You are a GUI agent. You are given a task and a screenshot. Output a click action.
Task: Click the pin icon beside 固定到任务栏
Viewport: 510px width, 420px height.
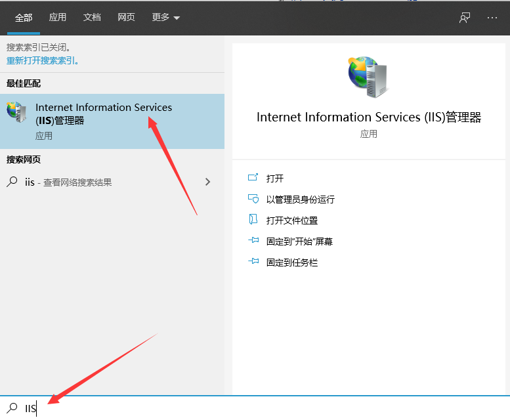click(x=253, y=261)
